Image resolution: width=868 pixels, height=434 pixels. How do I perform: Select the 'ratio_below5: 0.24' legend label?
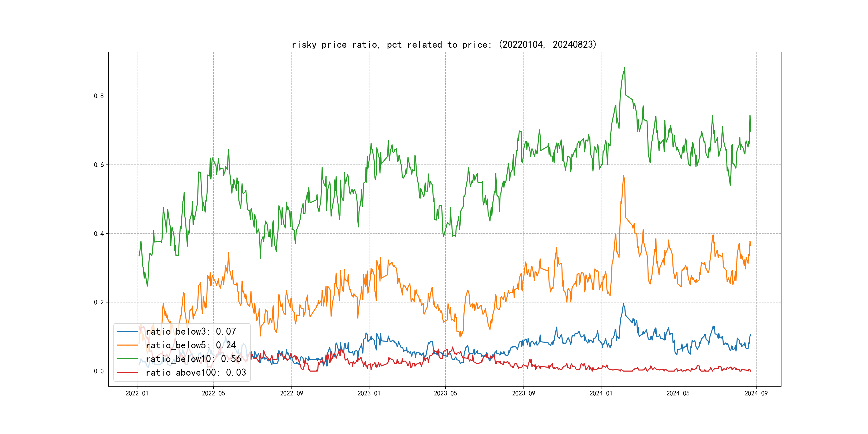coord(191,345)
